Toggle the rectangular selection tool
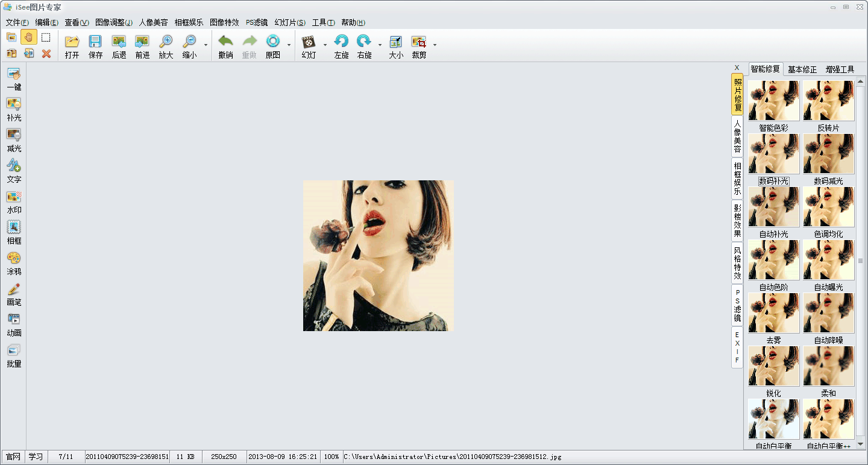The image size is (868, 465). pos(46,37)
